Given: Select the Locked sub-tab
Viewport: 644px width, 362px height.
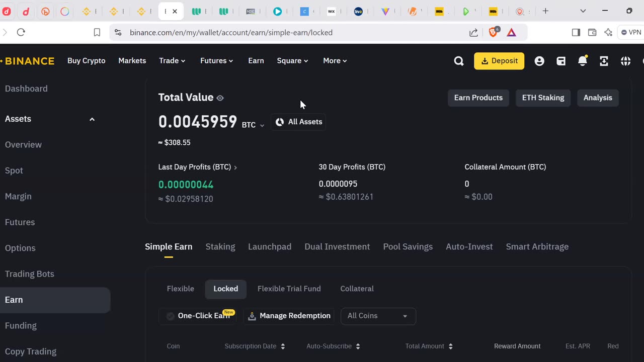Looking at the screenshot, I should [x=226, y=289].
